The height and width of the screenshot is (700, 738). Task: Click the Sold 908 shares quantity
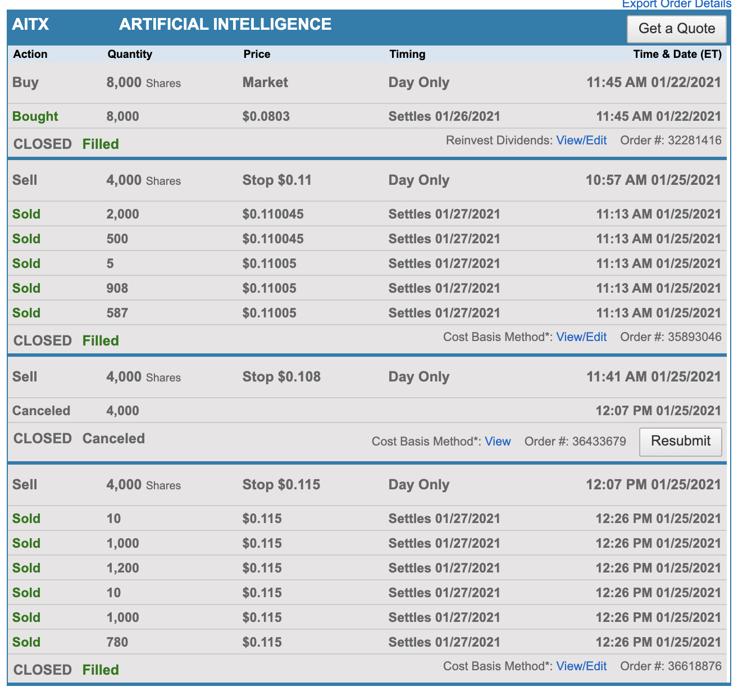tap(117, 289)
